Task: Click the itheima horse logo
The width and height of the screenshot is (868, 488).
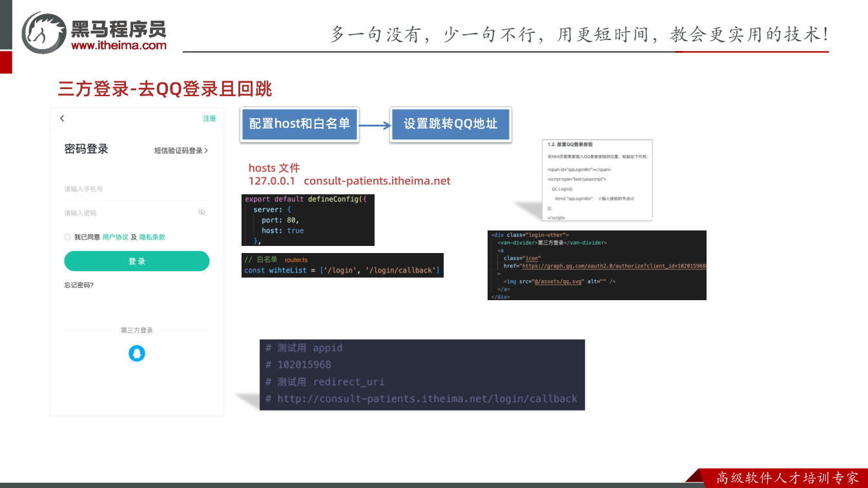Action: pyautogui.click(x=44, y=32)
